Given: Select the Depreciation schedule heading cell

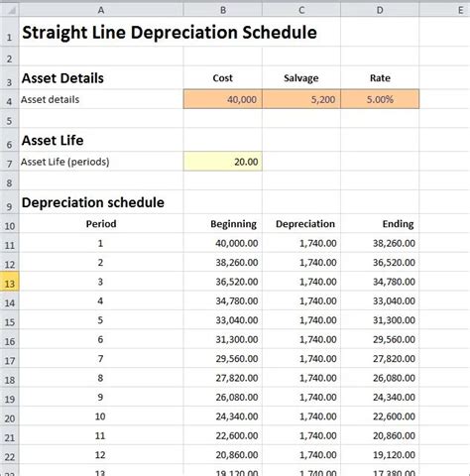Looking at the screenshot, I should click(x=101, y=202).
